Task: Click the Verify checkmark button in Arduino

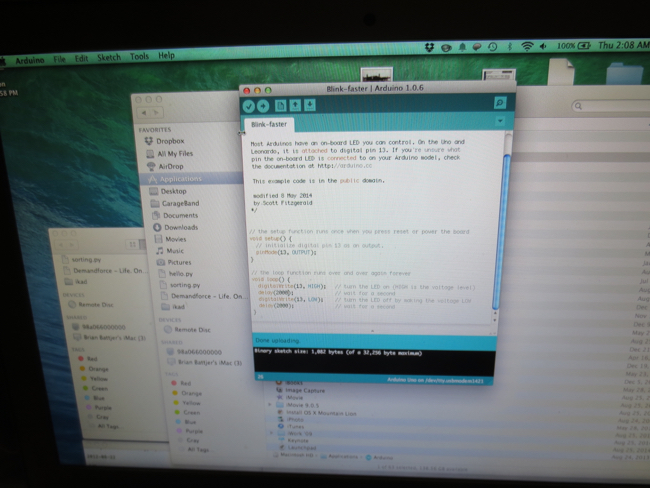Action: (x=249, y=107)
